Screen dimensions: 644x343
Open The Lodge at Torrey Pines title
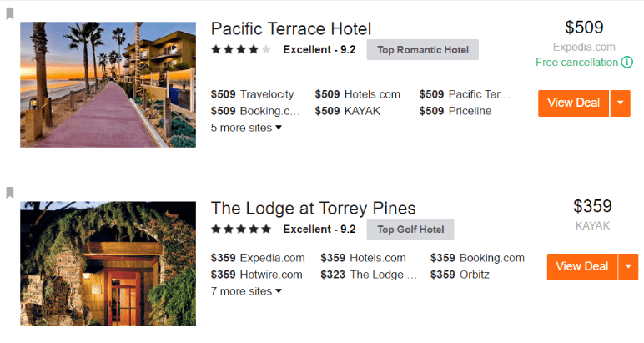[x=313, y=208]
